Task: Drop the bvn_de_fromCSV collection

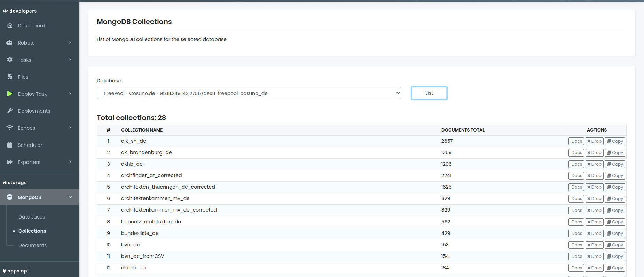Action: 594,256
